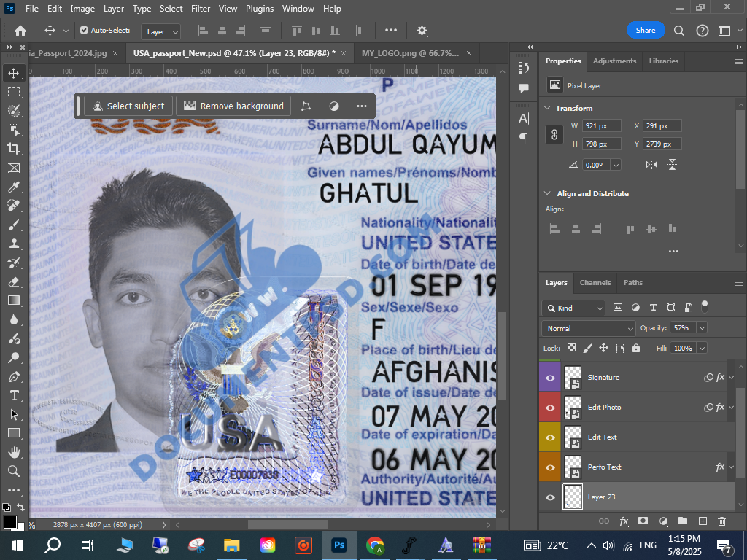Image resolution: width=747 pixels, height=560 pixels.
Task: Select the Crop tool
Action: [14, 149]
